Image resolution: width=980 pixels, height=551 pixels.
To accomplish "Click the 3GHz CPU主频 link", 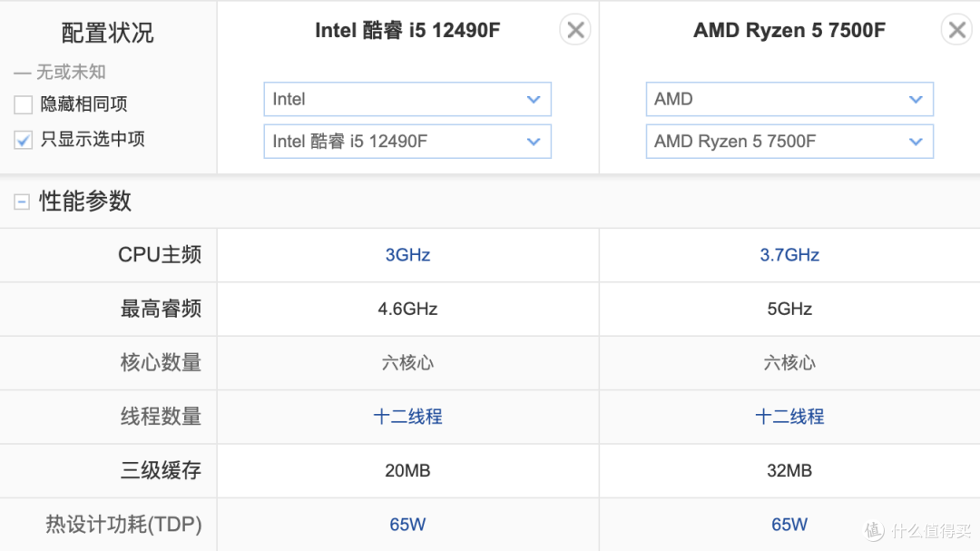I will point(407,255).
